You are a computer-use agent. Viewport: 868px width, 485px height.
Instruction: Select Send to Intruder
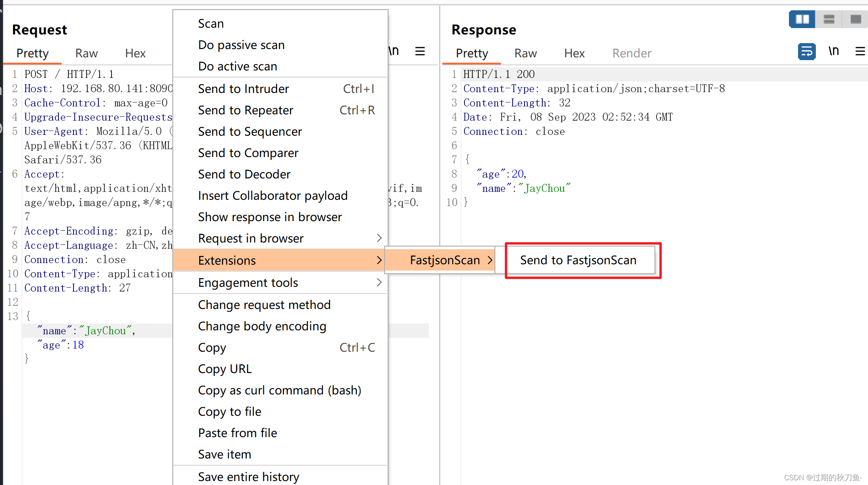point(280,89)
